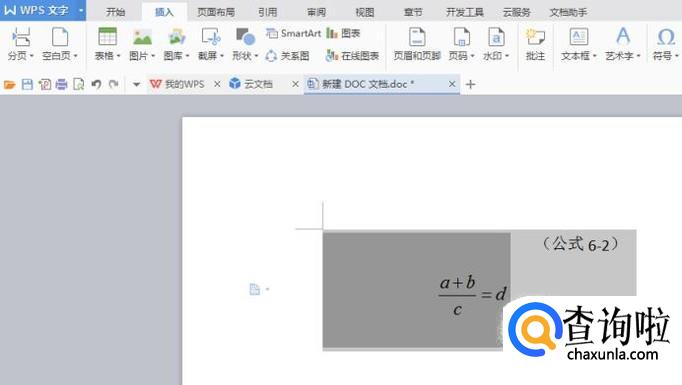Click the print icon in quick toolbar
The height and width of the screenshot is (385, 682).
click(61, 84)
